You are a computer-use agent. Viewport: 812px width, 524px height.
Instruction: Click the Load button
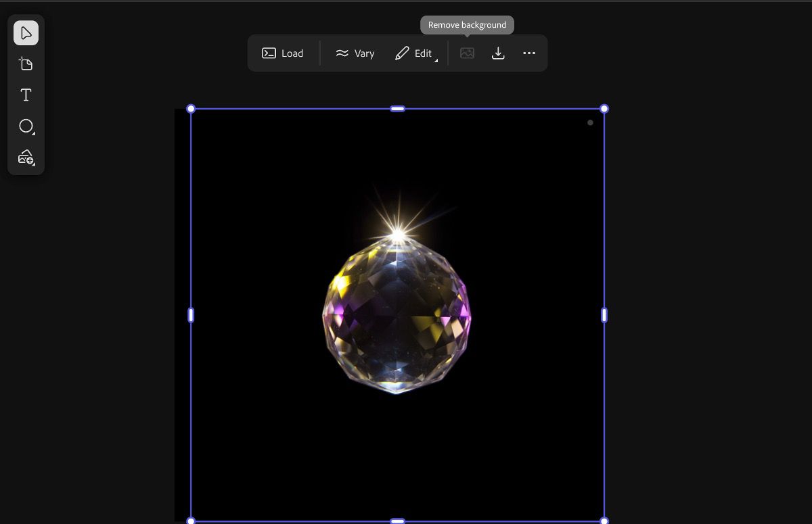[x=283, y=53]
